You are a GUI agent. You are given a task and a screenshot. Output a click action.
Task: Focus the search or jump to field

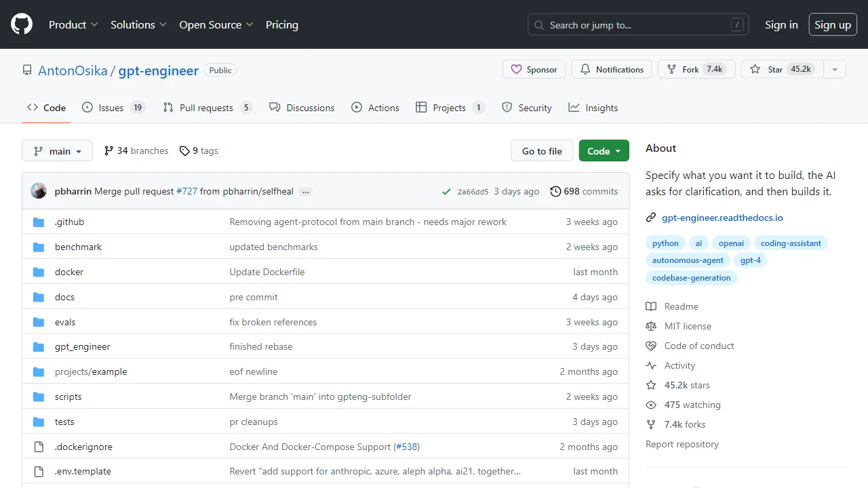(x=638, y=24)
